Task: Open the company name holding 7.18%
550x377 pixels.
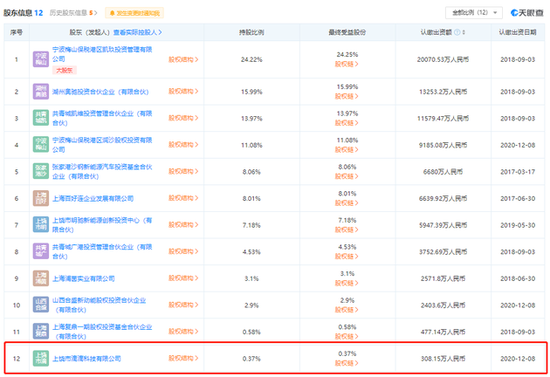Action: coord(102,225)
